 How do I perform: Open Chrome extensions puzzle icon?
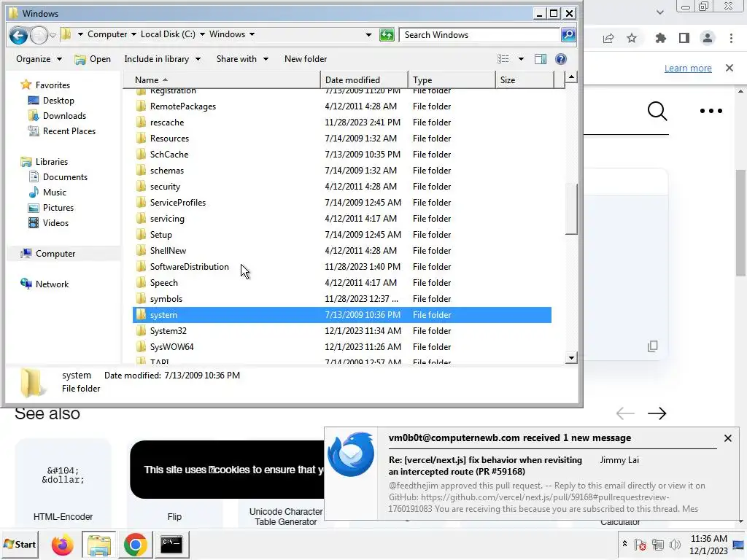point(660,38)
